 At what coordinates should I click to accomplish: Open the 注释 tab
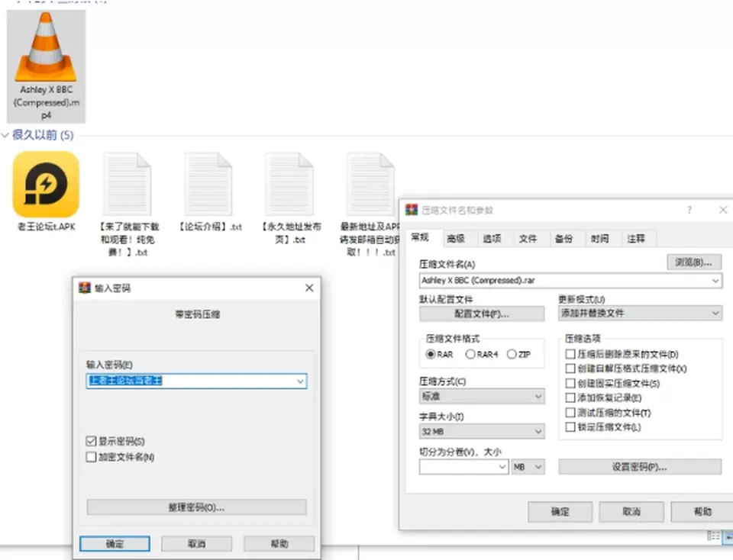tap(635, 239)
